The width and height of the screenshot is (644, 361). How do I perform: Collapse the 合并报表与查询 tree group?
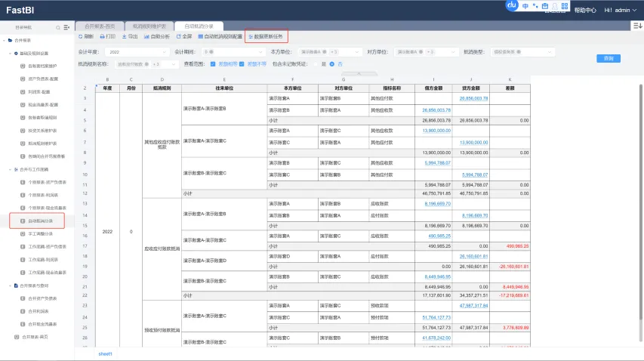coord(10,285)
